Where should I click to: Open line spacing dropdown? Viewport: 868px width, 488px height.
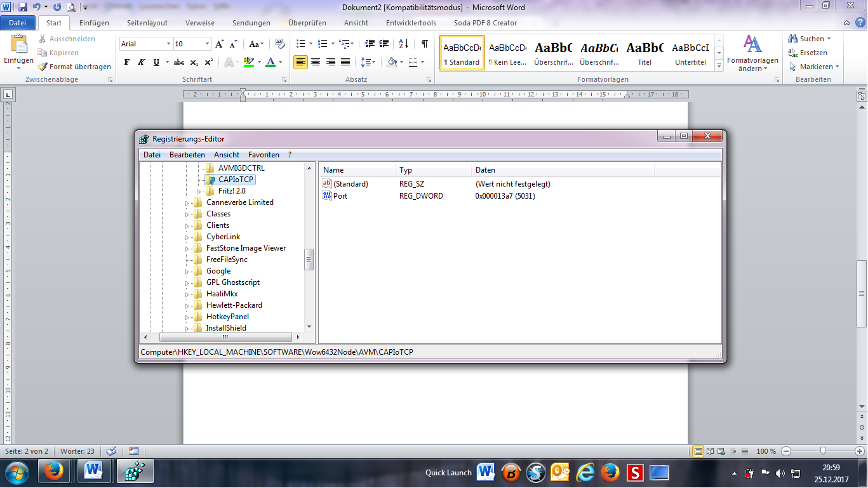368,62
